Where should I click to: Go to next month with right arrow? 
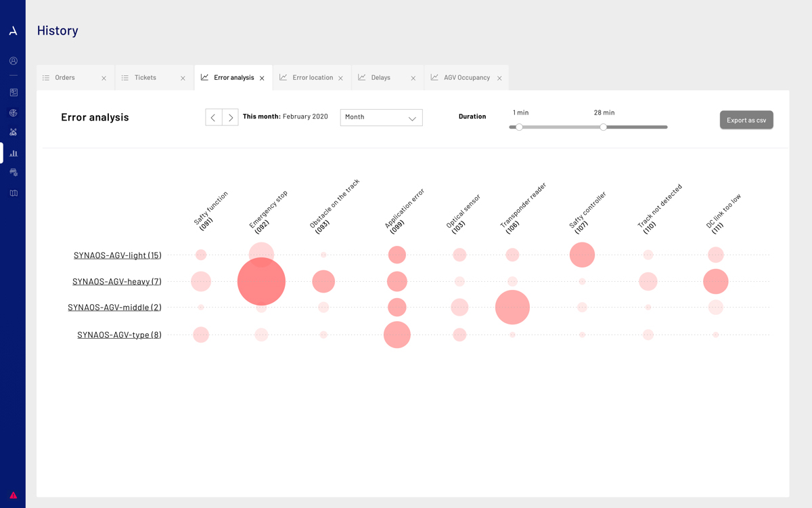pos(230,117)
